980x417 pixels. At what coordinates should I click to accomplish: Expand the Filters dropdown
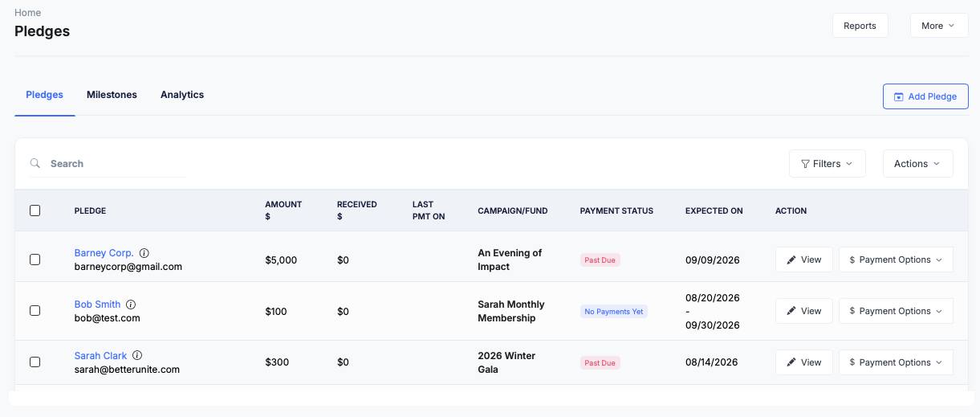pyautogui.click(x=828, y=164)
